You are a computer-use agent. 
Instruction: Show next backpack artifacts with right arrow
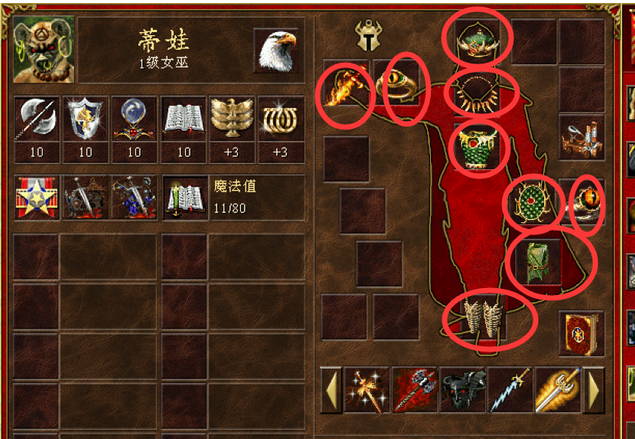[593, 390]
